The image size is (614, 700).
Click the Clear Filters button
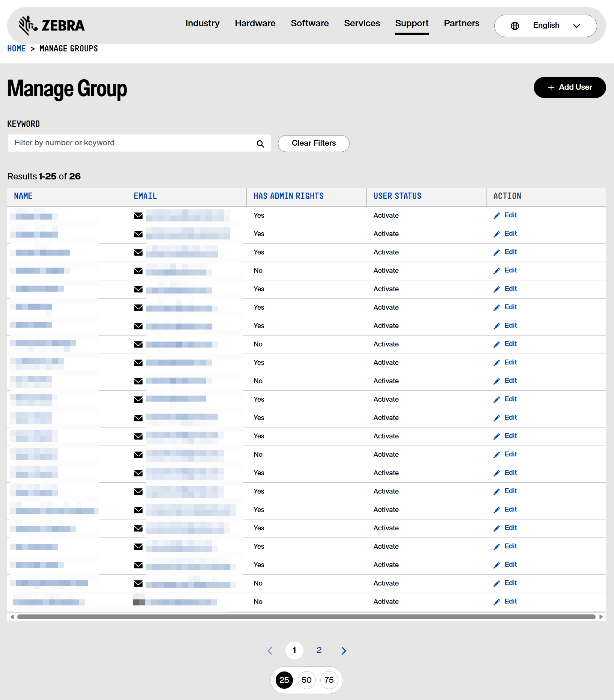point(314,143)
